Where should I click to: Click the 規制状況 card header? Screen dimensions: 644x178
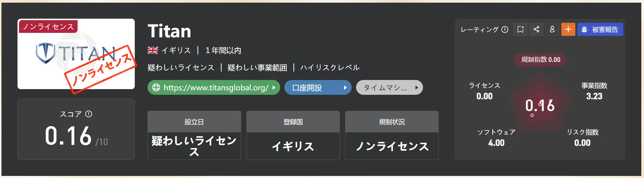(x=392, y=122)
